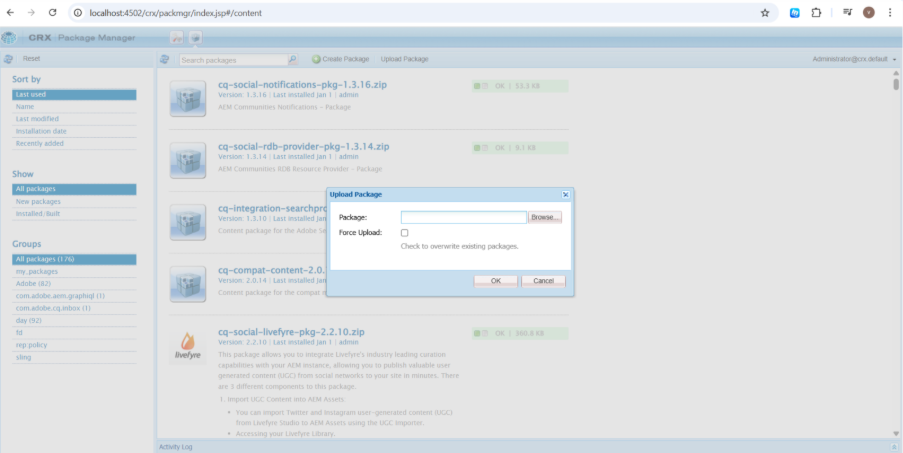The height and width of the screenshot is (453, 903).
Task: Click into the Package file input field
Action: pyautogui.click(x=464, y=218)
